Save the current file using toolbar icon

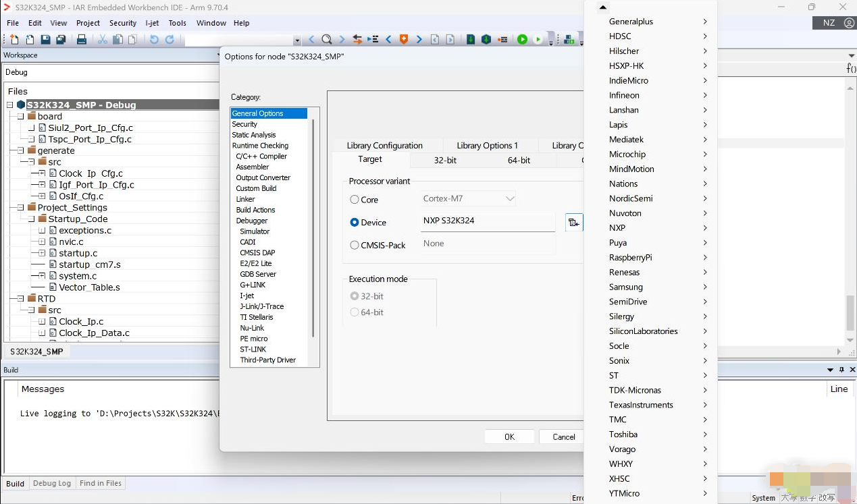[45, 40]
